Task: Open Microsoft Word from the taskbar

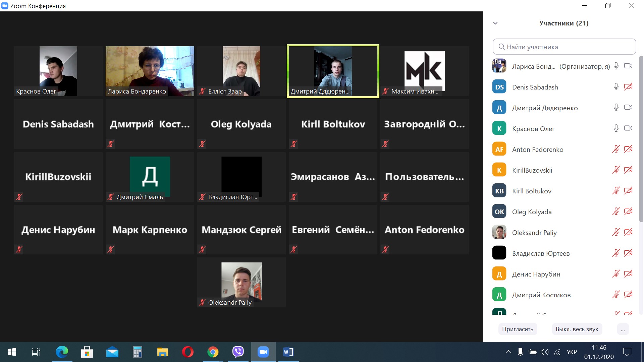Action: pyautogui.click(x=288, y=352)
